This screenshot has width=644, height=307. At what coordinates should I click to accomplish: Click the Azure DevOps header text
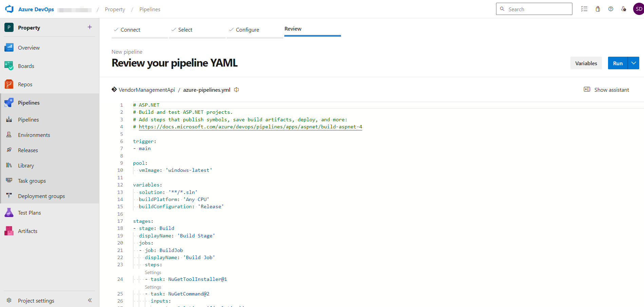[x=36, y=9]
